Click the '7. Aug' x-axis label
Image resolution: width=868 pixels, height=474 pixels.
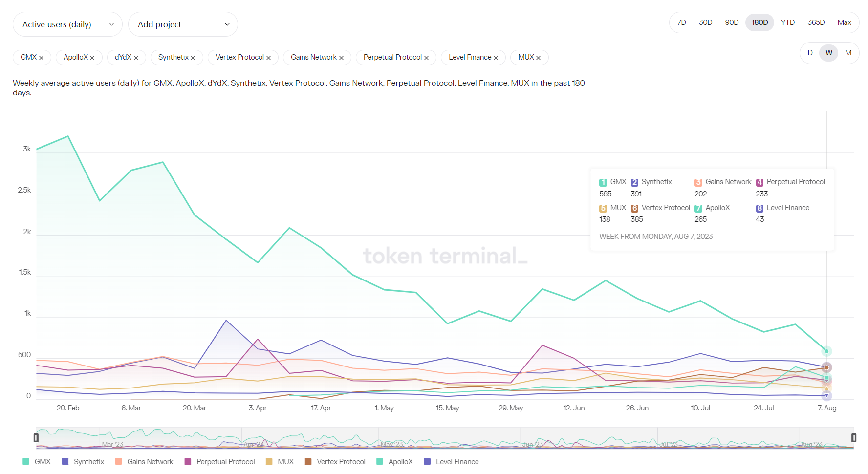(x=827, y=408)
